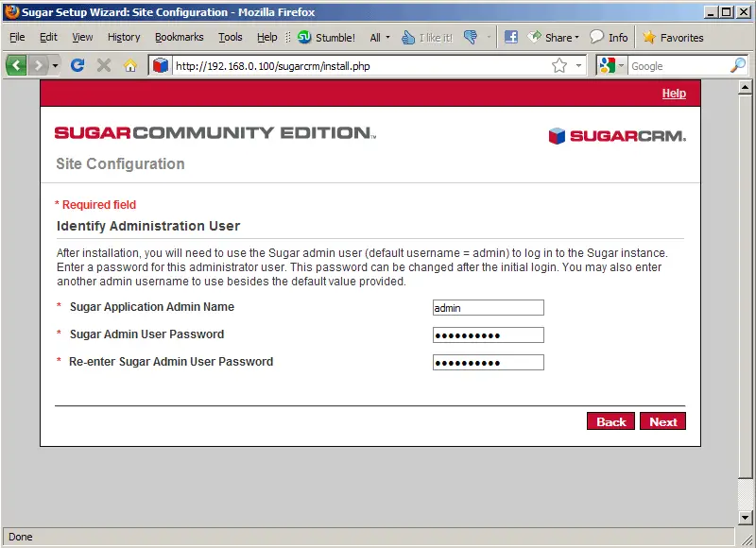756x548 pixels.
Task: Bookmark this page with the star icon
Action: click(559, 65)
